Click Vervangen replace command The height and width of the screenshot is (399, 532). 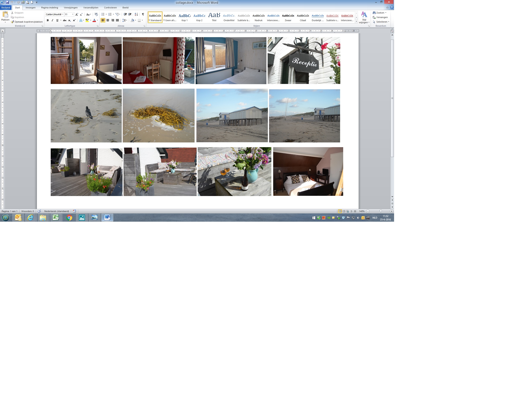click(380, 17)
